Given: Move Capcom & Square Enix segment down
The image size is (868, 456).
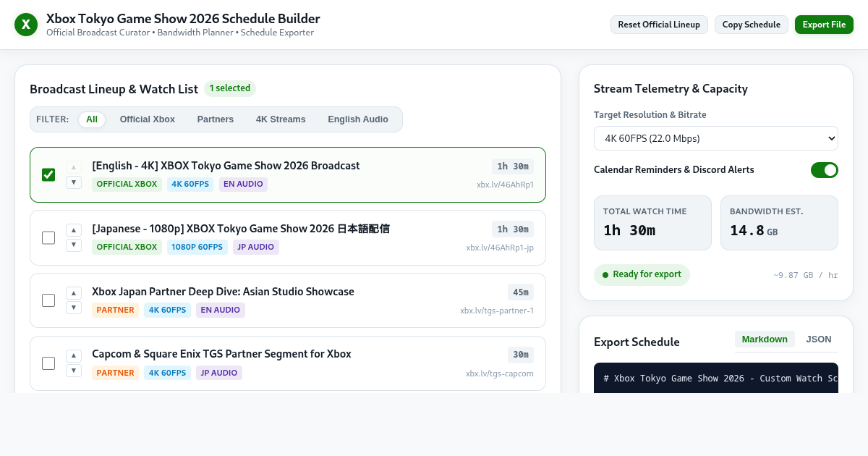Looking at the screenshot, I should pyautogui.click(x=74, y=371).
